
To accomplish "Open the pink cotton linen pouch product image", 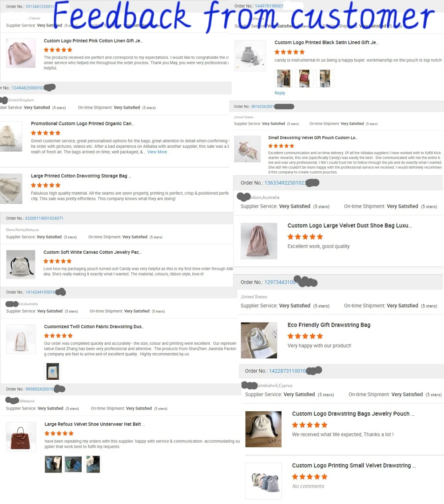I will 21,53.
